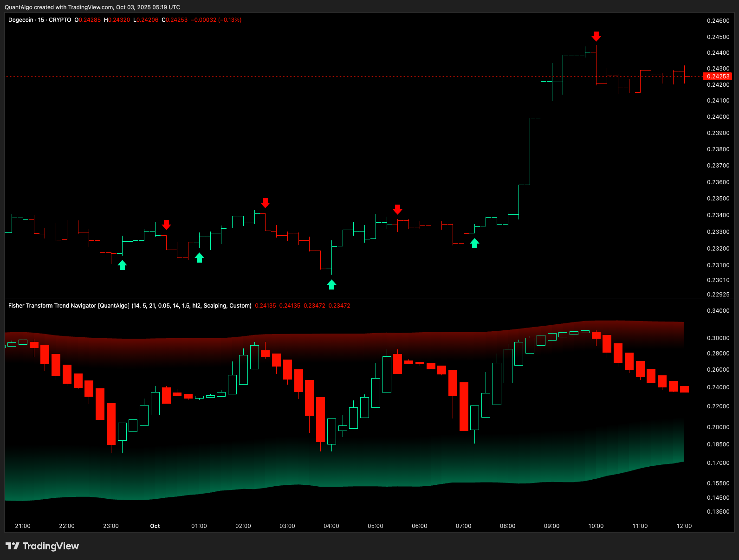
Task: Click the 0.34000 indicator axis label
Action: click(x=718, y=311)
